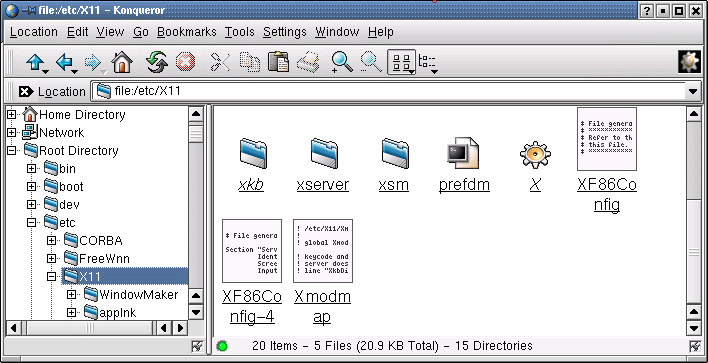The height and width of the screenshot is (363, 708).
Task: Open the XF86Config-4 file thumbnail
Action: (252, 251)
